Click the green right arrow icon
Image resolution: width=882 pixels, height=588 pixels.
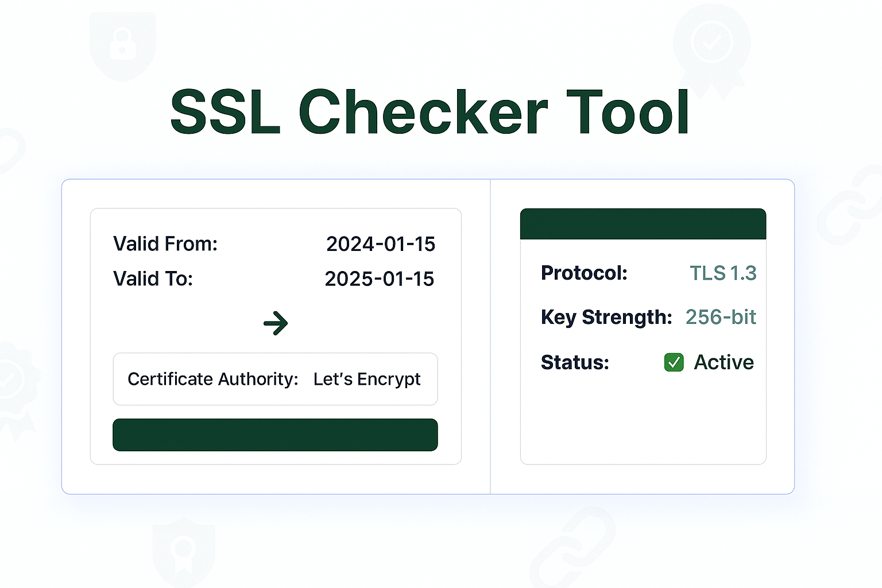(276, 323)
